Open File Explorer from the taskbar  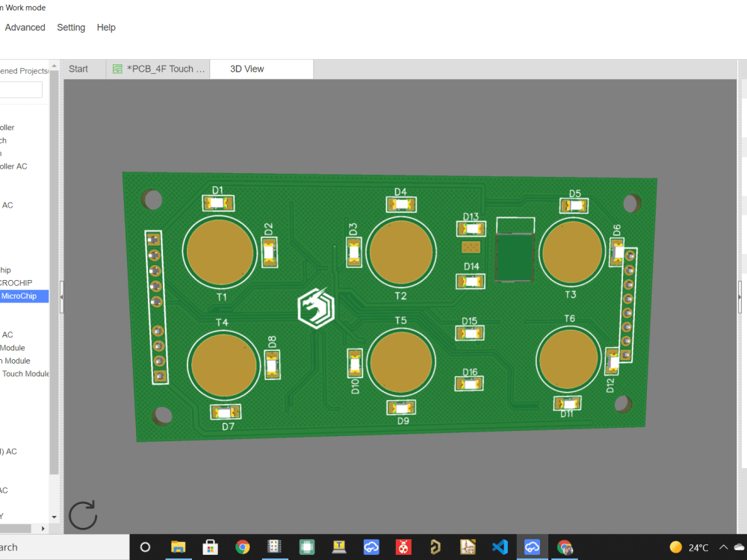click(x=178, y=547)
